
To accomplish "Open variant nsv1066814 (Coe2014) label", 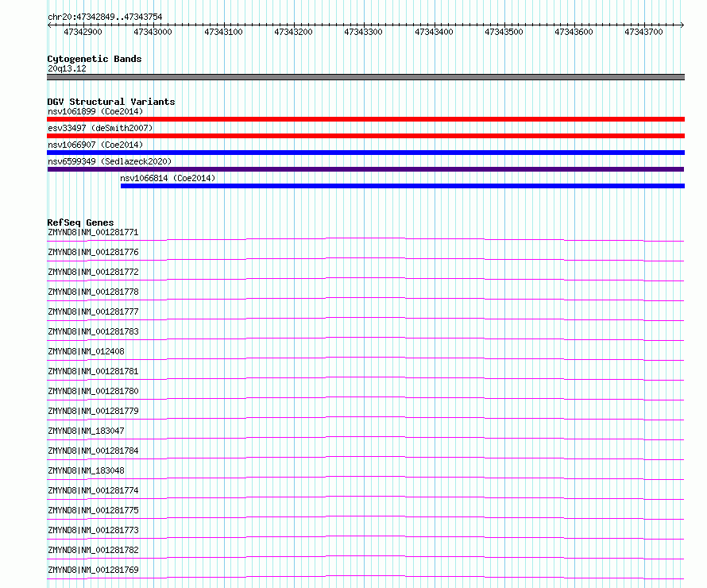I will [168, 178].
